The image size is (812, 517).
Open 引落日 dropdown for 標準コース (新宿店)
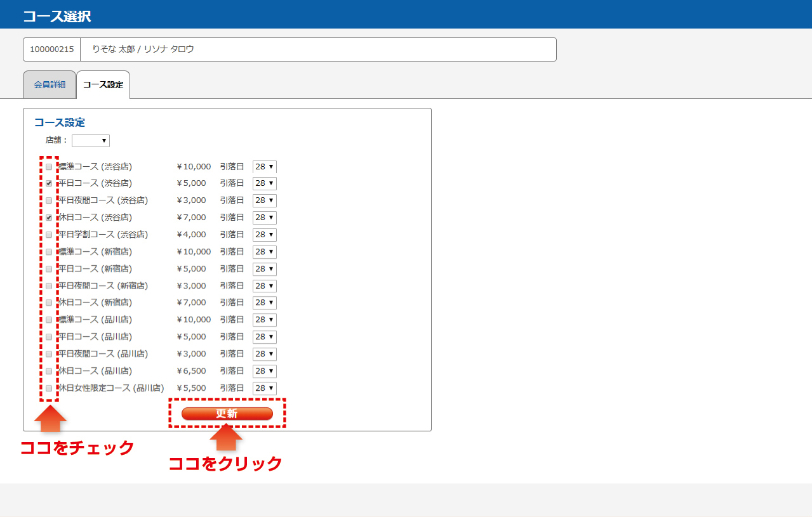point(265,252)
